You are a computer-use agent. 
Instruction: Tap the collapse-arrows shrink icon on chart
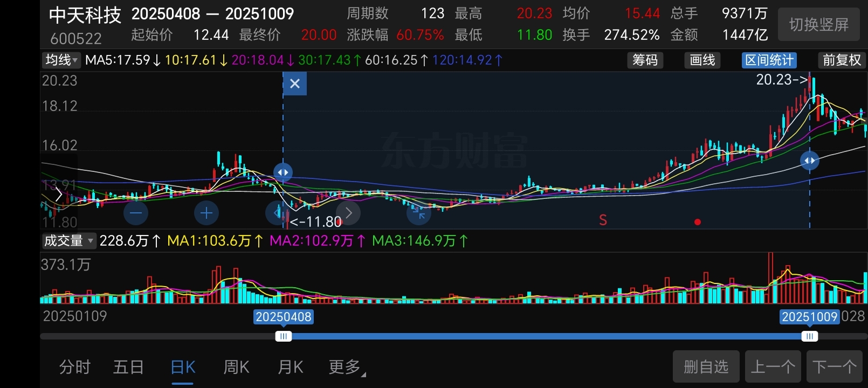[x=419, y=213]
